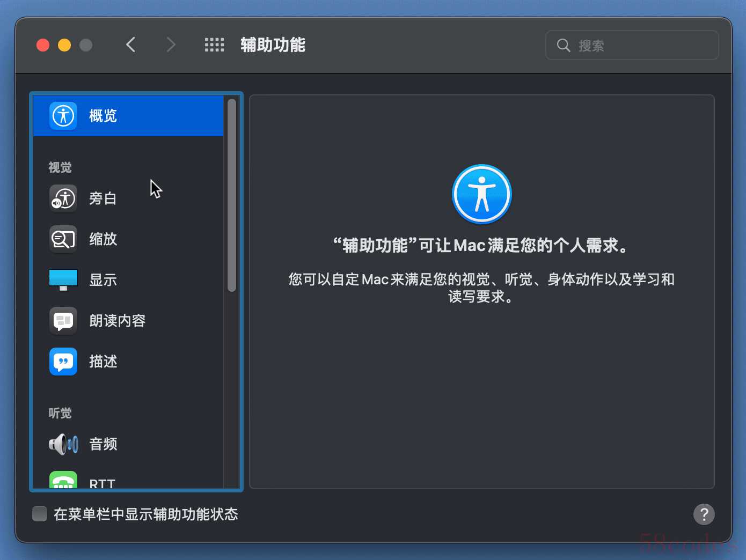The image size is (746, 560).
Task: Click the Display (显示) monitor icon
Action: (x=63, y=280)
